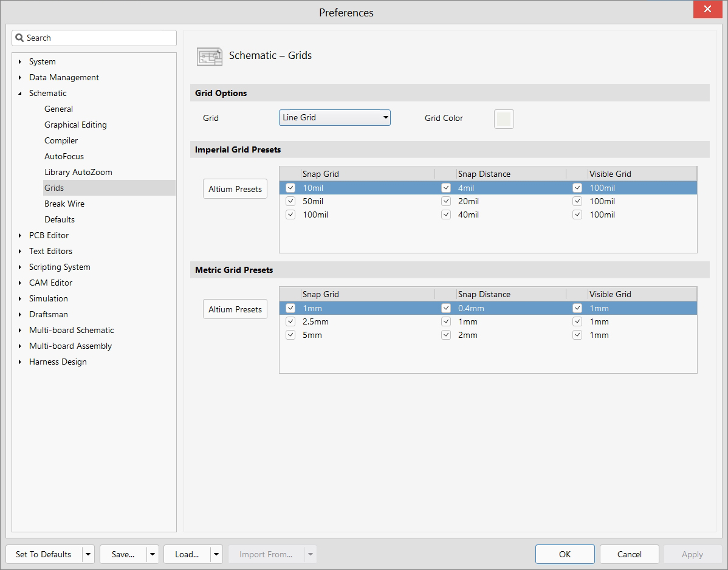Select Library AutoZoom preferences page
Screen dimensions: 728x570
click(x=78, y=172)
